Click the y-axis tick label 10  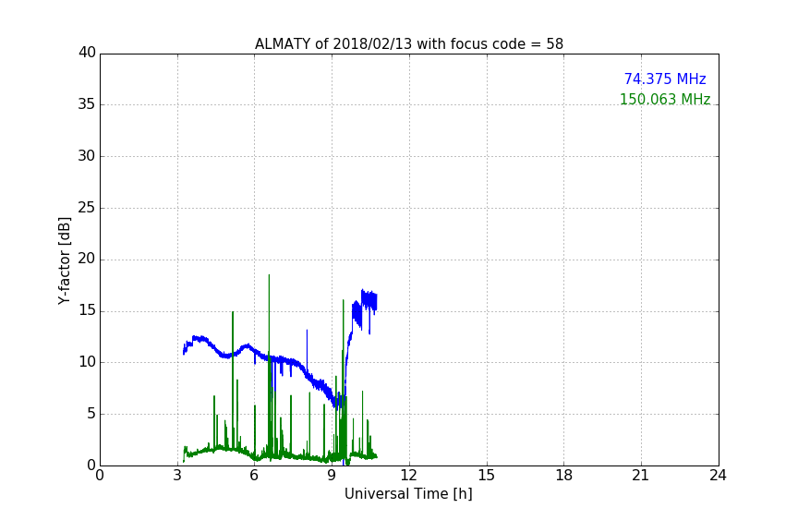pyautogui.click(x=87, y=362)
